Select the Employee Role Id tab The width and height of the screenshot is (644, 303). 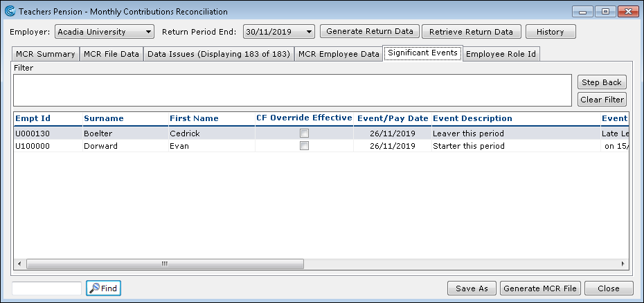tap(501, 54)
